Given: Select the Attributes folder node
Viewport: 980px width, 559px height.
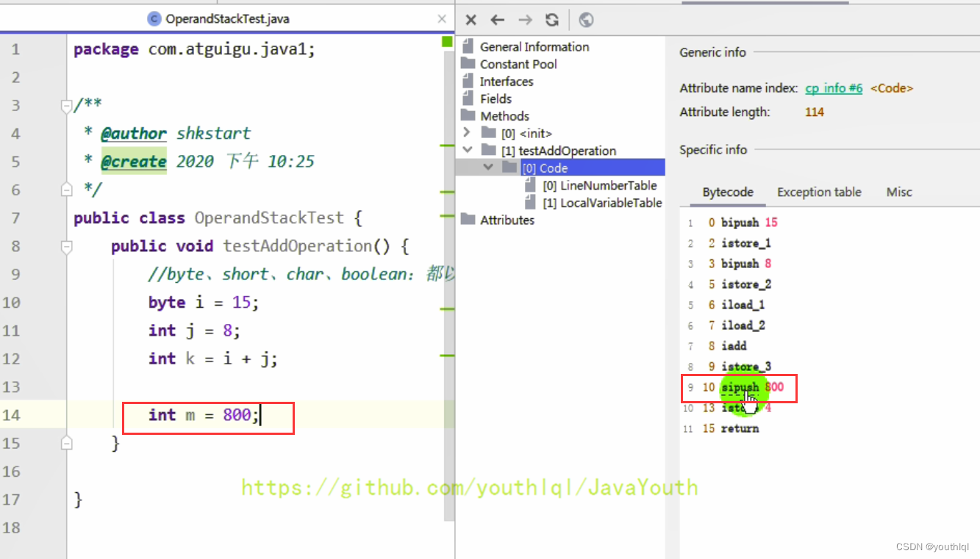Looking at the screenshot, I should [x=507, y=220].
